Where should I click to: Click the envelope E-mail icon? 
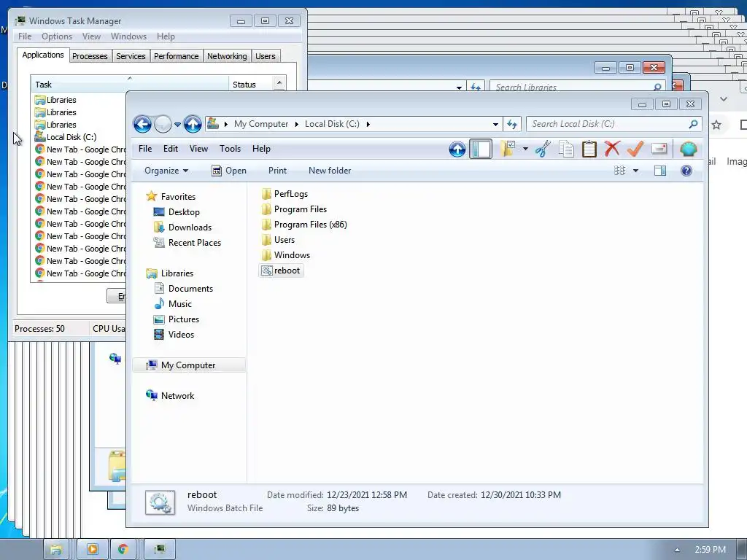click(659, 149)
